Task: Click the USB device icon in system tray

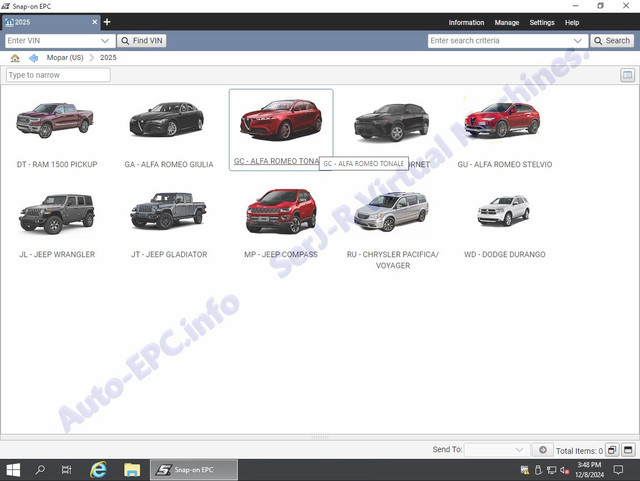Action: tap(538, 470)
